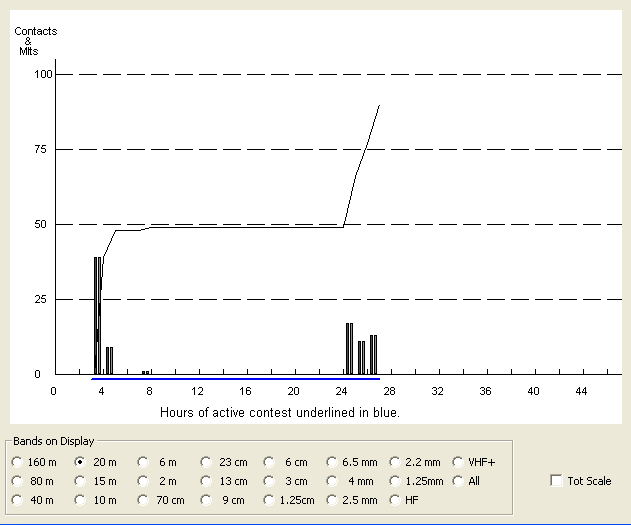Viewport: 631px width, 525px height.
Task: Choose the 40 m band radio button
Action: pos(17,499)
